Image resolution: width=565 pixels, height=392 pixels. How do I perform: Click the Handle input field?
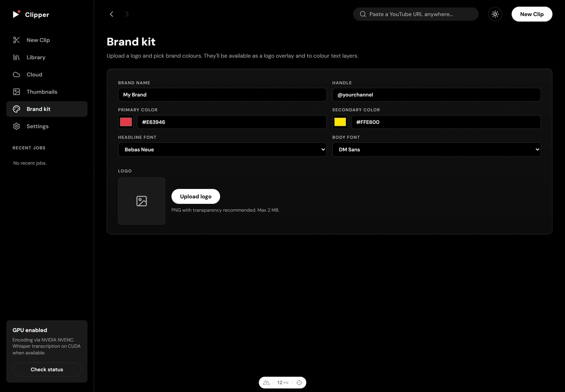[x=437, y=95]
